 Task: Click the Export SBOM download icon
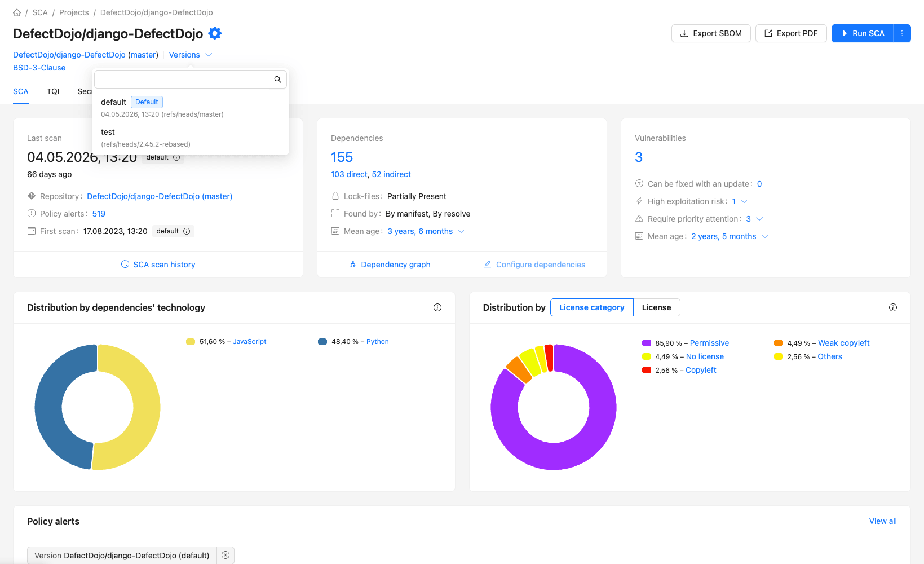[x=684, y=33]
